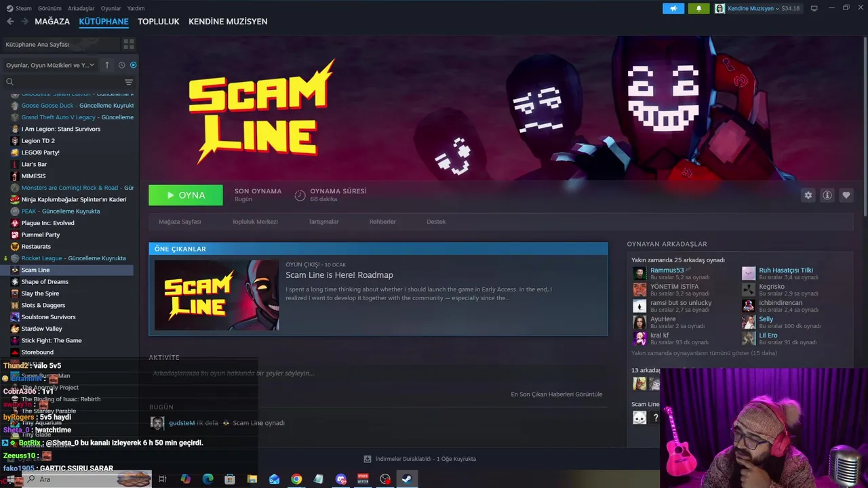The image size is (868, 488).
Task: Switch the library to grid view
Action: 128,44
